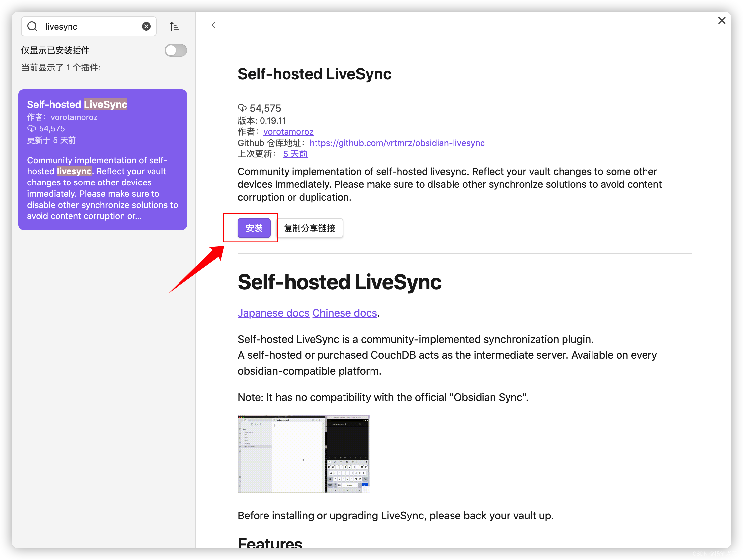Clear the livesync search text
The image size is (743, 560).
[146, 27]
